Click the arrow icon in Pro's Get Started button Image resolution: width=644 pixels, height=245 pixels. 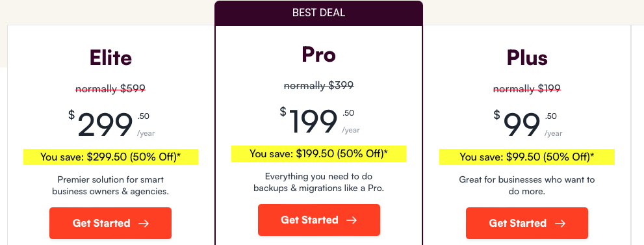point(352,220)
